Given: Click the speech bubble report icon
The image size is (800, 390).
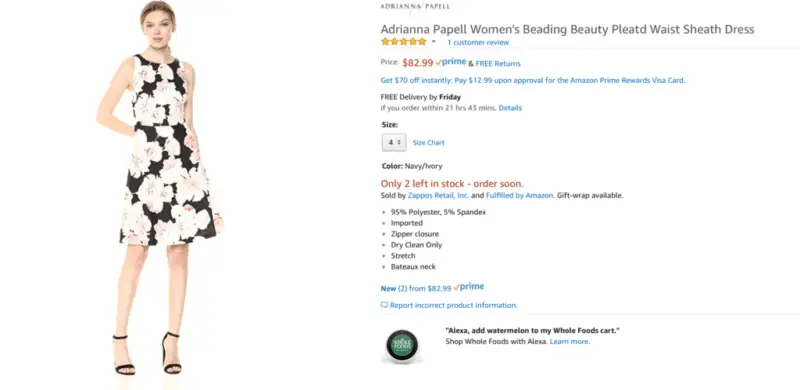Looking at the screenshot, I should tap(384, 305).
